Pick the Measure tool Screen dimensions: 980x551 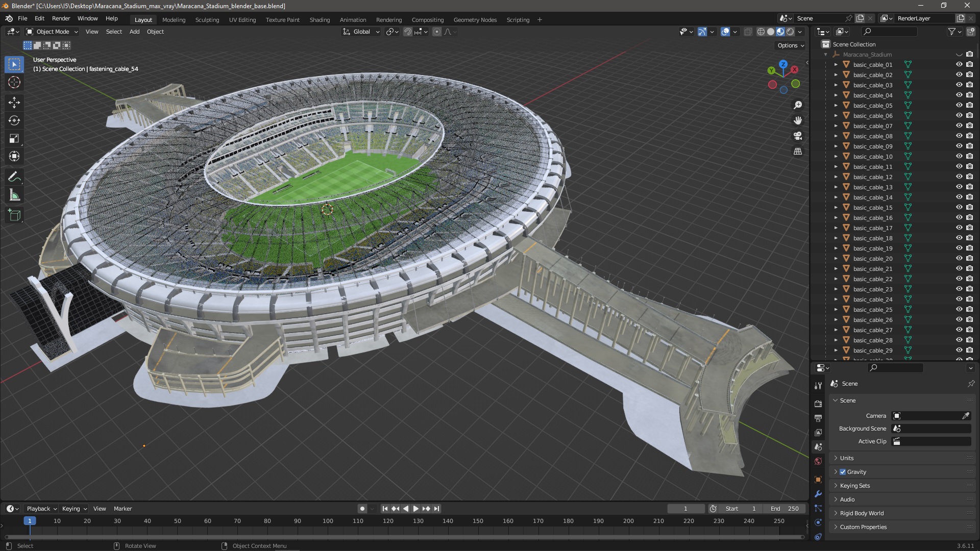tap(14, 195)
